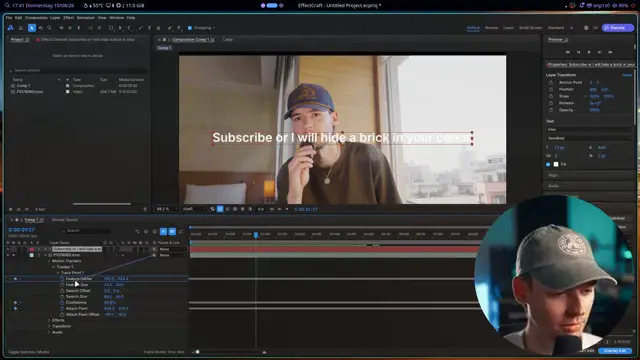Open the Animation menu
The image size is (640, 360).
(86, 18)
